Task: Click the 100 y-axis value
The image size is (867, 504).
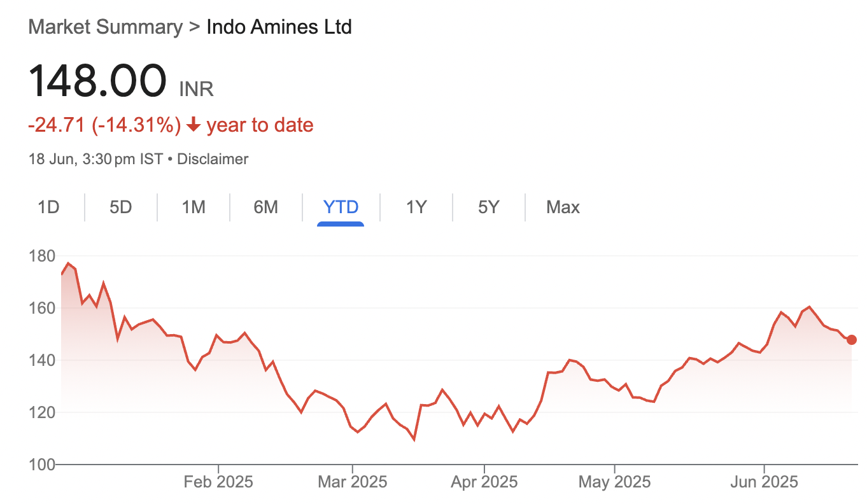Action: (x=41, y=465)
